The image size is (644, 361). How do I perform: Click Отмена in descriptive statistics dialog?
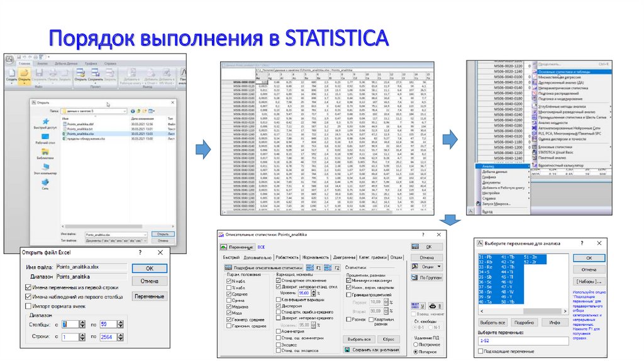(x=426, y=257)
